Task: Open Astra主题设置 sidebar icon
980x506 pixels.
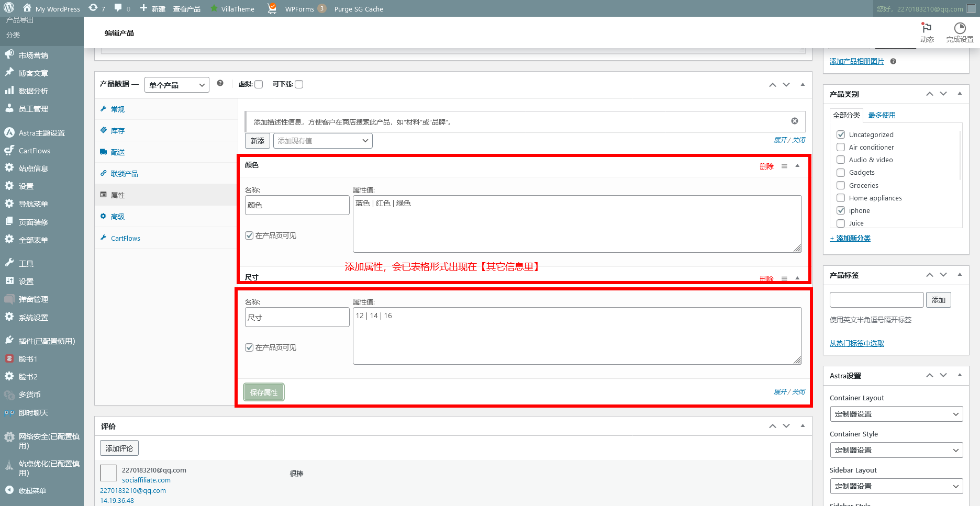Action: point(9,132)
